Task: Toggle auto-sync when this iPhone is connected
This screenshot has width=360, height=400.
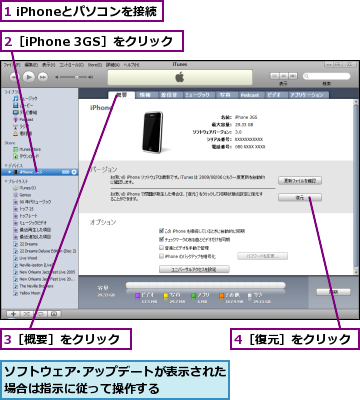Action: (161, 231)
